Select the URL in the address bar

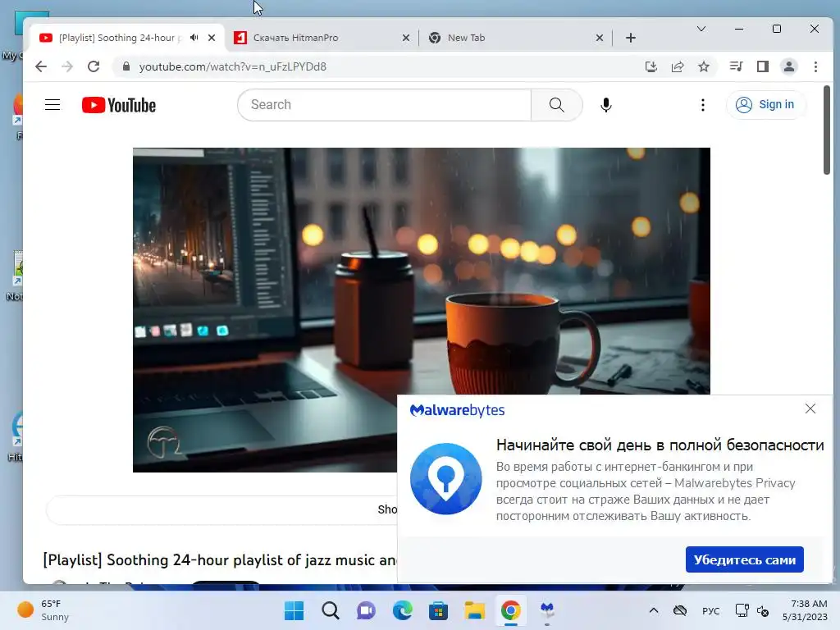[232, 66]
